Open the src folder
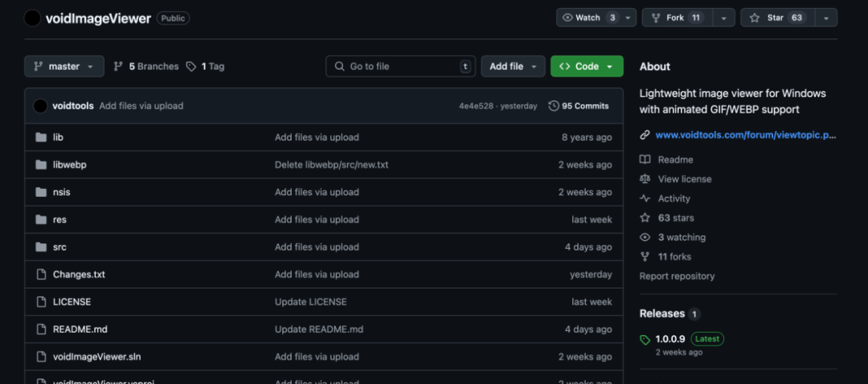Image resolution: width=868 pixels, height=384 pixels. [59, 247]
